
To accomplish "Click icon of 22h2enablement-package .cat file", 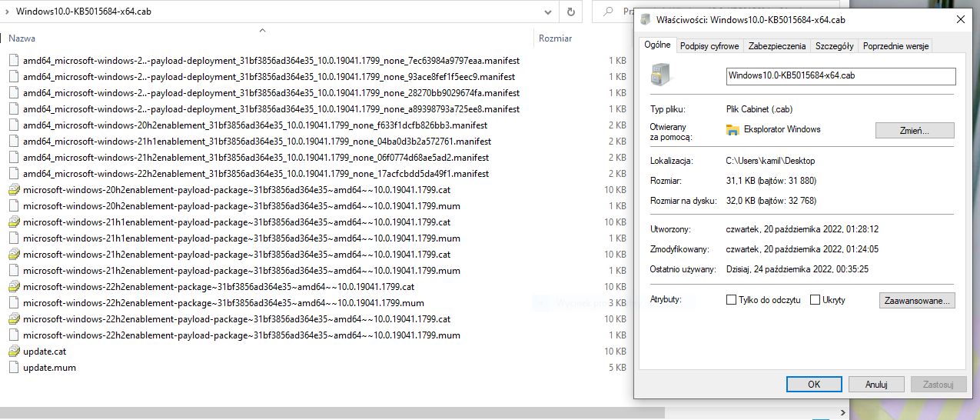I will pos(13,287).
